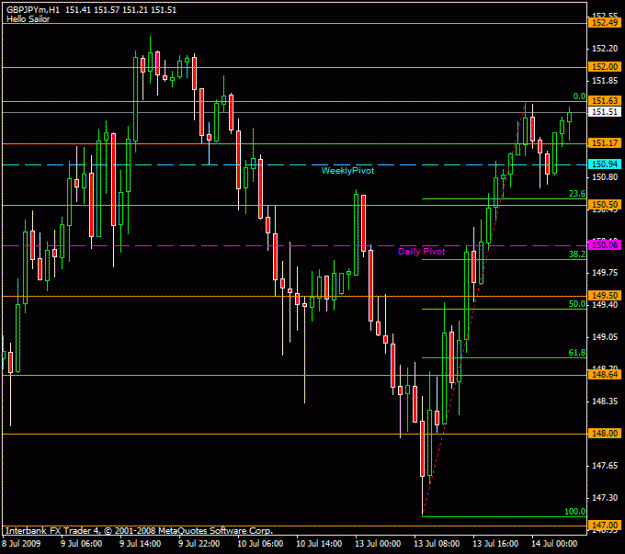Screen dimensions: 625x554
Task: Click the 147.00 orange price label
Action: [605, 525]
